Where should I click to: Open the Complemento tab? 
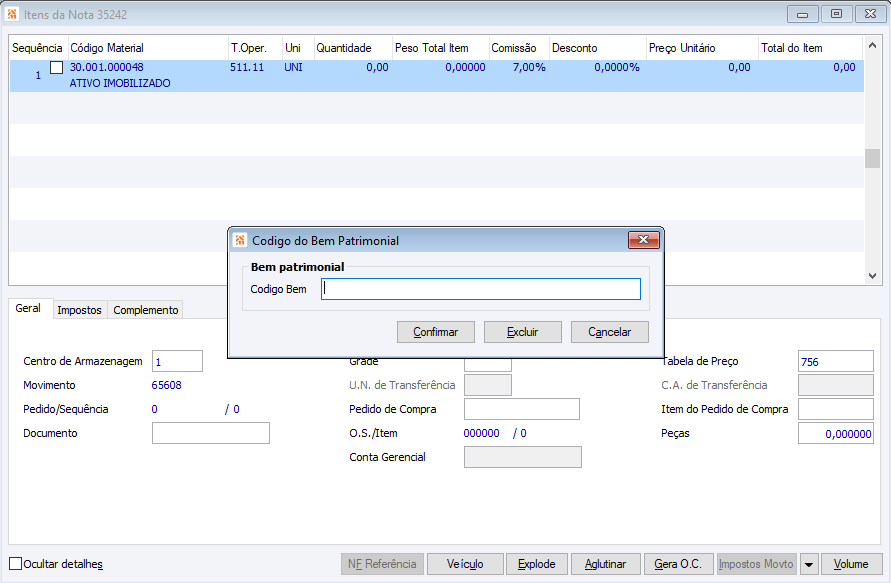tap(145, 310)
